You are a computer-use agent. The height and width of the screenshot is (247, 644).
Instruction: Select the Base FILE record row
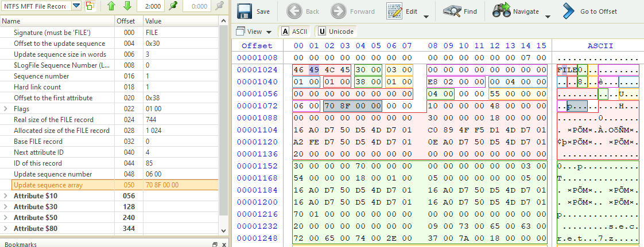[110, 141]
